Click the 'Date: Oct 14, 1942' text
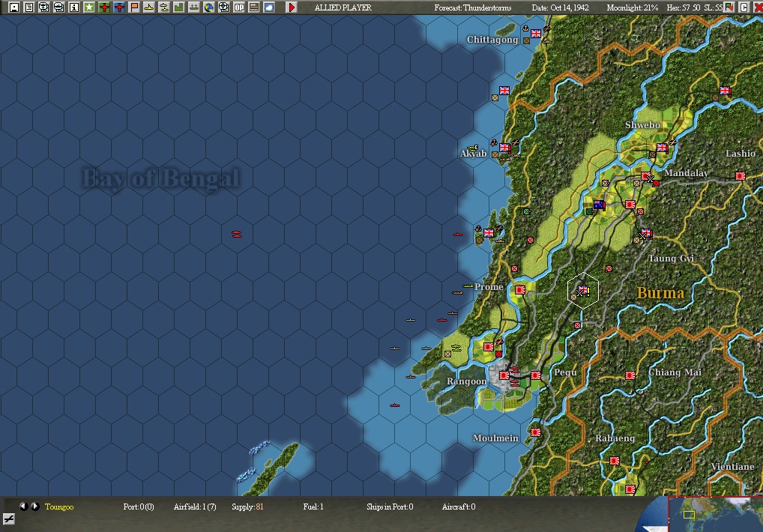The height and width of the screenshot is (532, 763). (x=560, y=7)
